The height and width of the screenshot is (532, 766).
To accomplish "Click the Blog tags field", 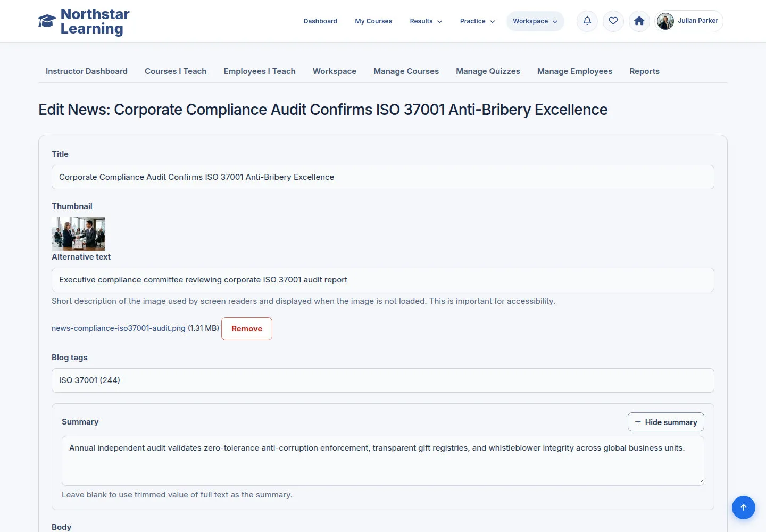I will coord(383,380).
